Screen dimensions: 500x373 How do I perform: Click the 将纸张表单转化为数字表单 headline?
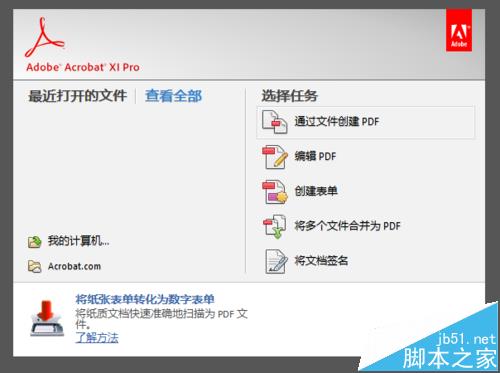click(145, 299)
